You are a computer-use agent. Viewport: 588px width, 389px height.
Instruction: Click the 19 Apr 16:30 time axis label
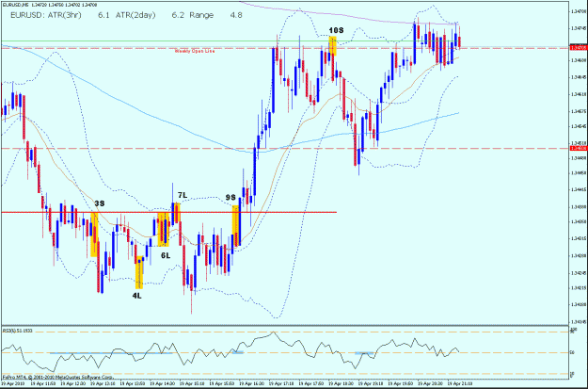click(251, 384)
